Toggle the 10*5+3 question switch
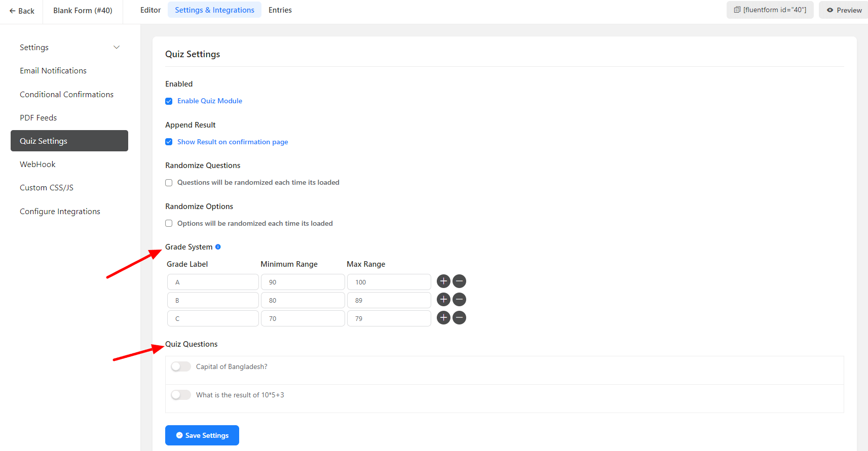This screenshot has height=451, width=868. (181, 395)
